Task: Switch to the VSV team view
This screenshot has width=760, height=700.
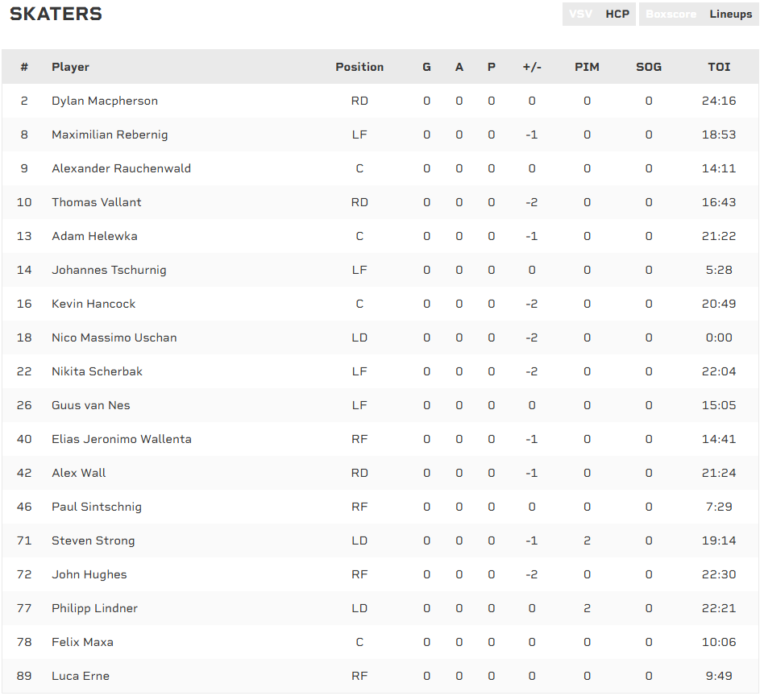Action: [580, 14]
